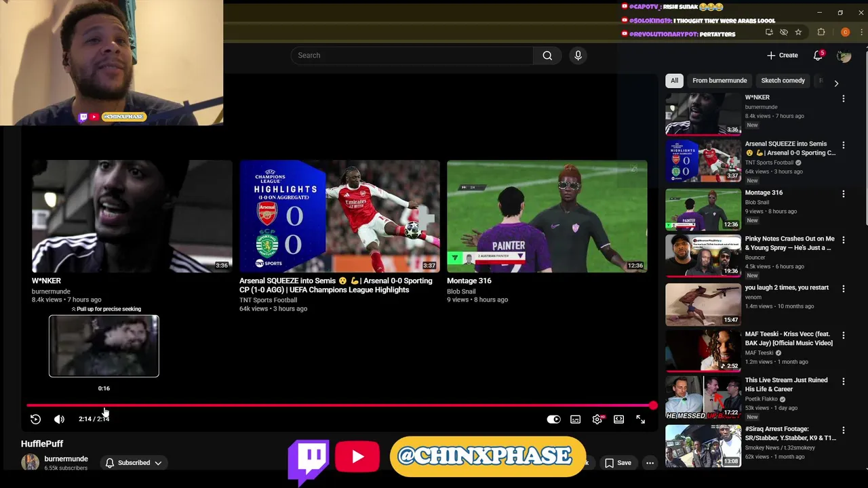The height and width of the screenshot is (488, 868).
Task: Click the HufflePuff video title
Action: tap(42, 444)
